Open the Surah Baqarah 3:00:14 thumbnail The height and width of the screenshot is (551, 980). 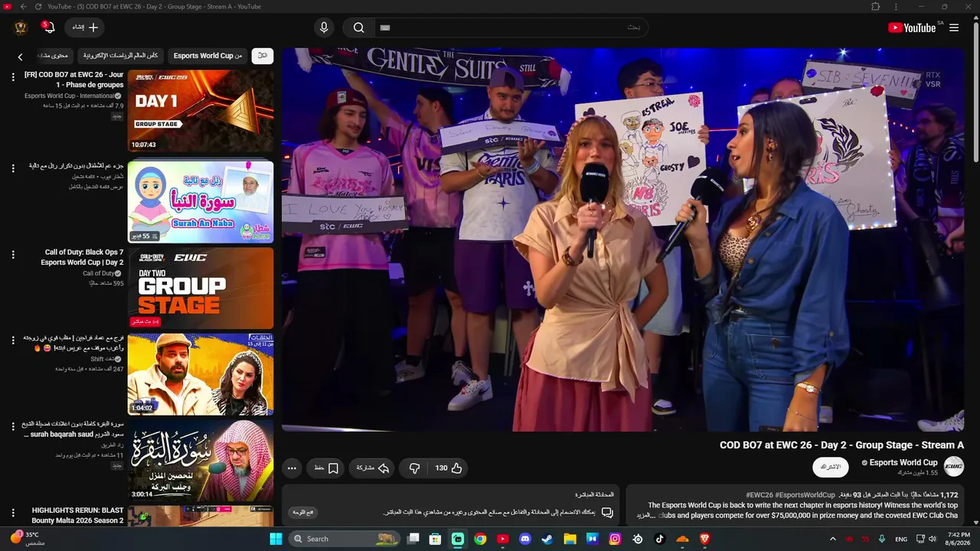(201, 461)
